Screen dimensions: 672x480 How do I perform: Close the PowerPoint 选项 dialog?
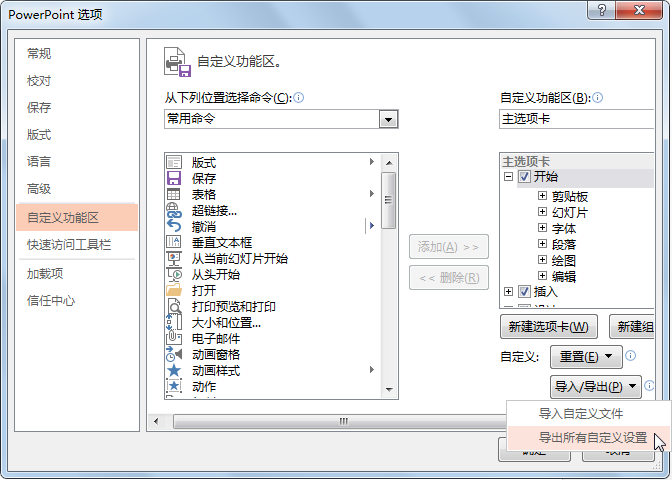(x=639, y=10)
